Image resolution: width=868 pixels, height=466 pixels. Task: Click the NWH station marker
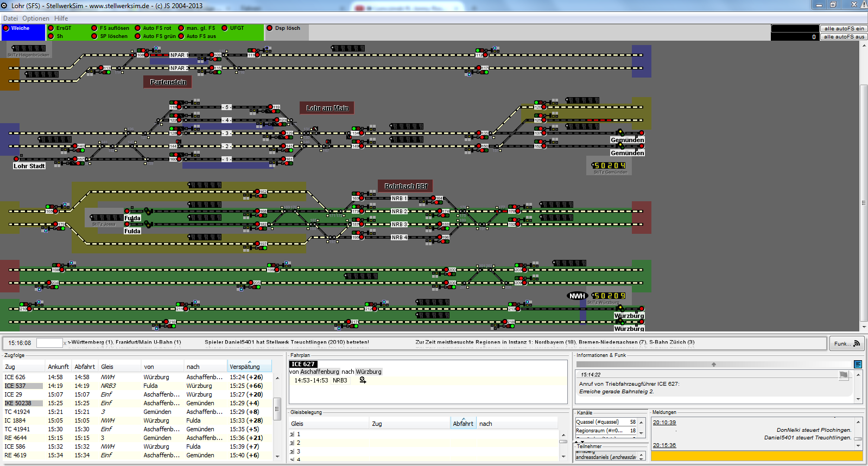point(576,296)
